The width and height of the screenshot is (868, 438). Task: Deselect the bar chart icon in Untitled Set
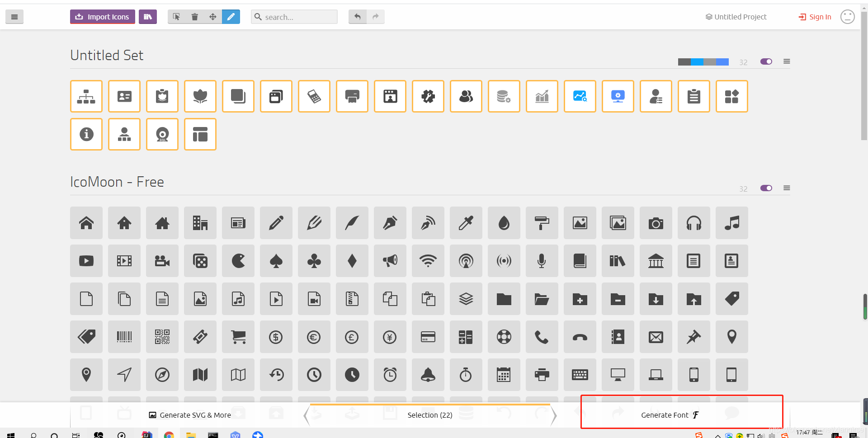point(542,96)
